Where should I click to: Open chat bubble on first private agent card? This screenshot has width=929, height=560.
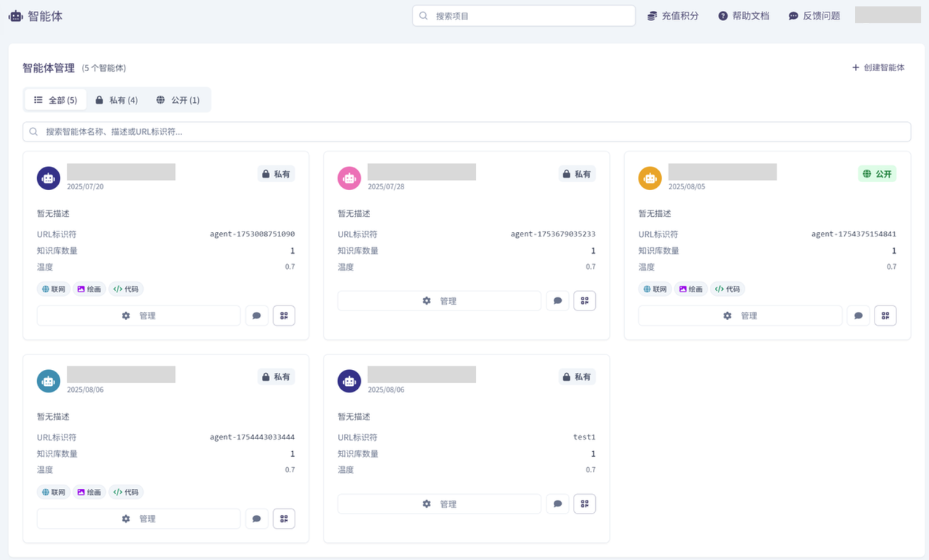tap(256, 315)
